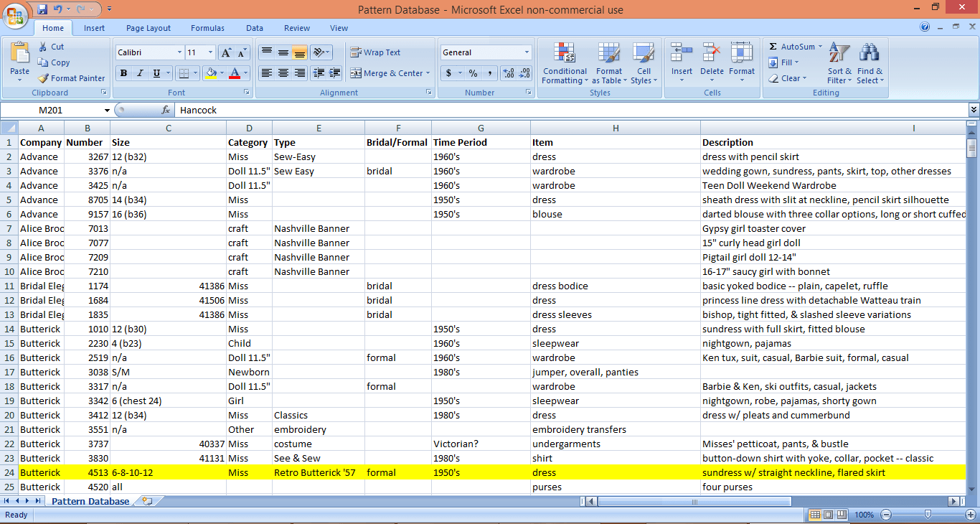This screenshot has width=980, height=524.
Task: Adjust the zoom slider handle
Action: point(928,515)
